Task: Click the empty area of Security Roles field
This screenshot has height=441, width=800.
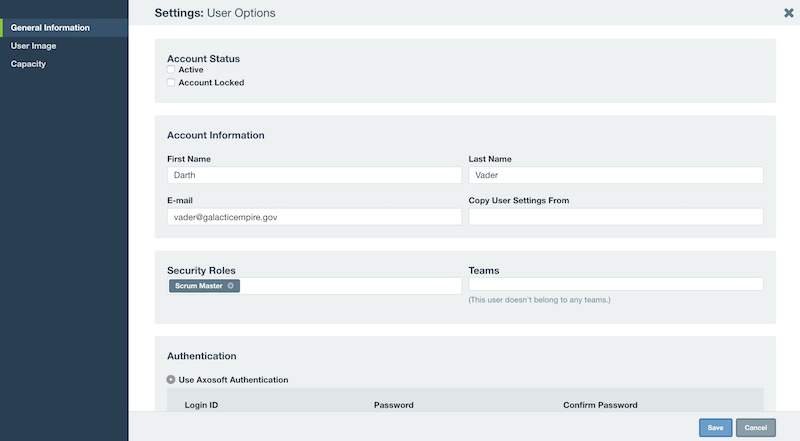Action: (351, 286)
